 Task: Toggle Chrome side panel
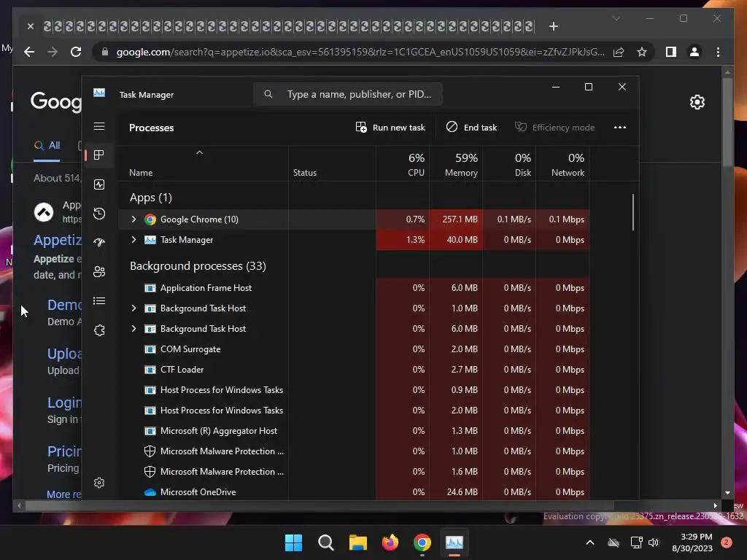(x=671, y=52)
